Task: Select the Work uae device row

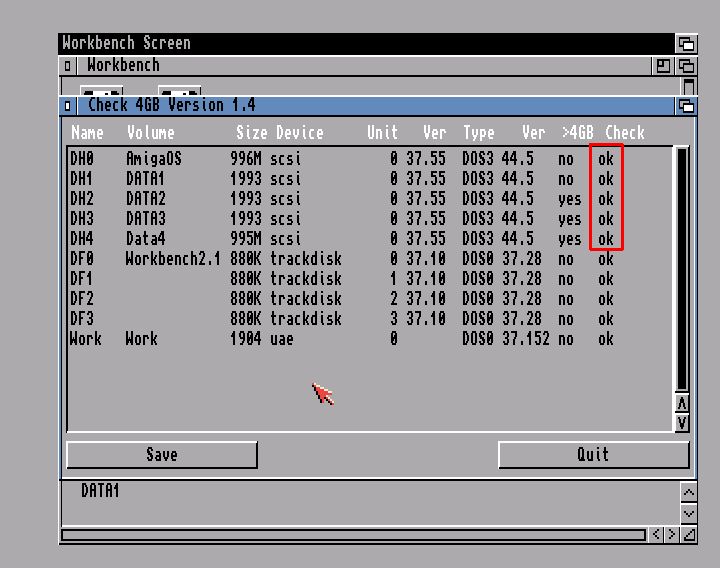Action: tap(340, 339)
